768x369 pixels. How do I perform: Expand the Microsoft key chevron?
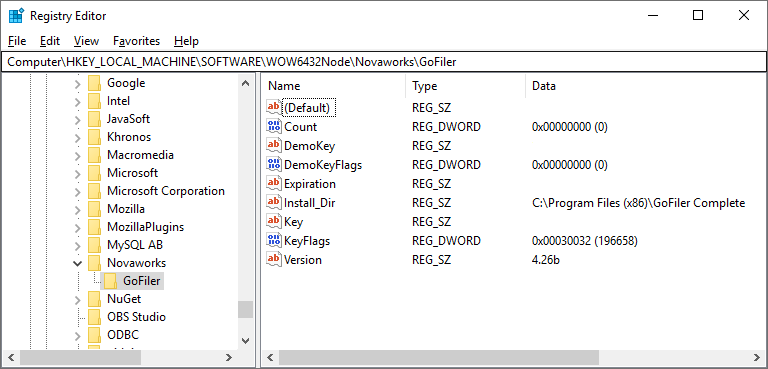pos(77,173)
